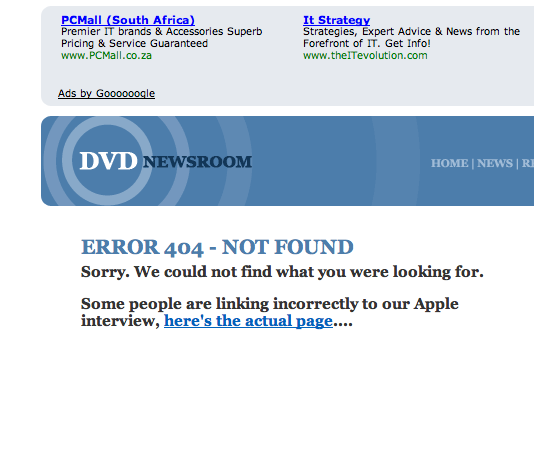Click the white DVD logo text
This screenshot has height=454, width=534.
108,161
